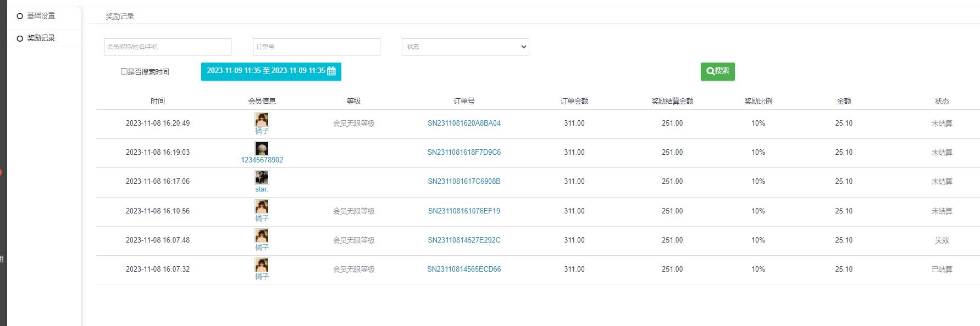This screenshot has height=326, width=980.
Task: Click the avatar of member star.
Action: point(262,177)
